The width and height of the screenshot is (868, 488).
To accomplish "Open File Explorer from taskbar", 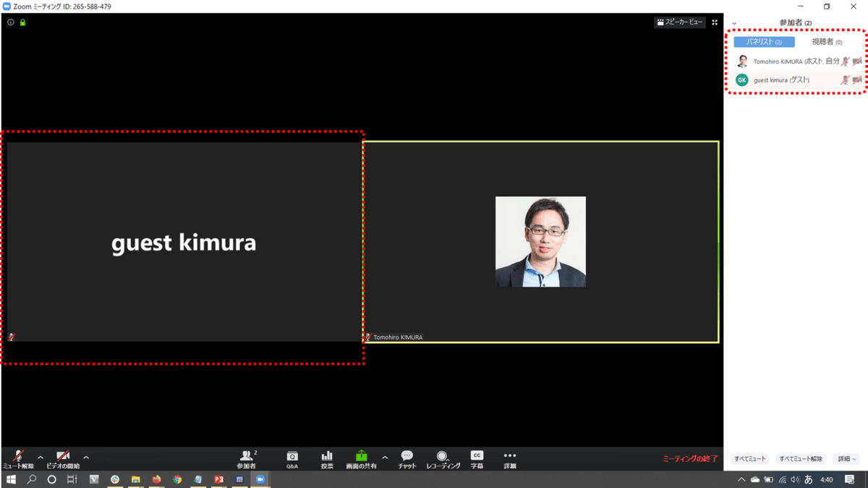I will click(x=135, y=479).
